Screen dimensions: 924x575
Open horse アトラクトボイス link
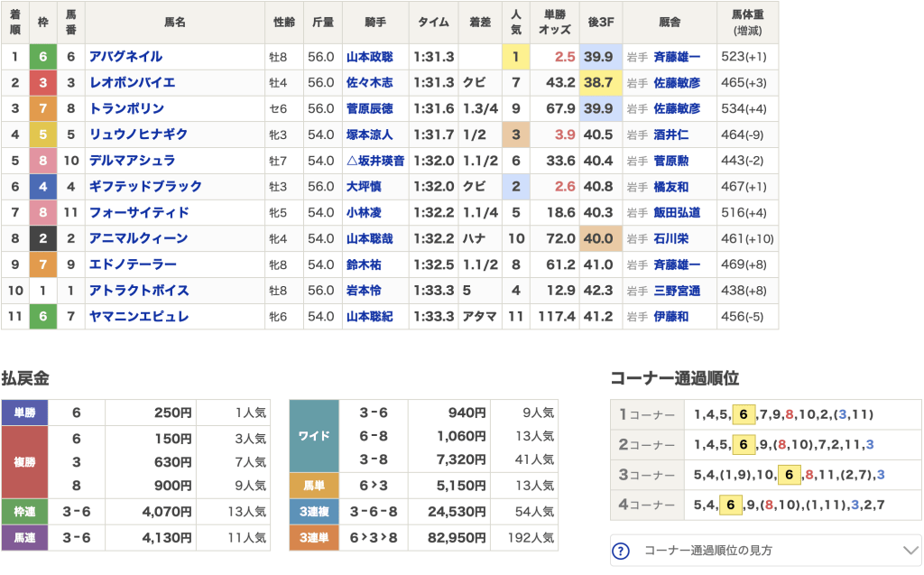[139, 290]
